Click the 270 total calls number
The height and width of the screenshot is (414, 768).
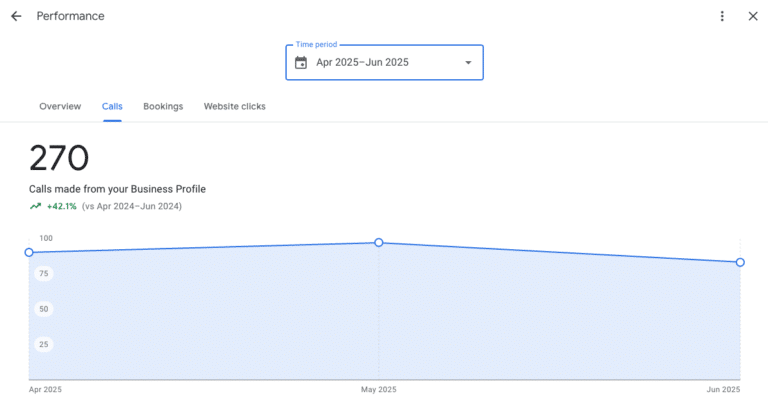pos(59,158)
